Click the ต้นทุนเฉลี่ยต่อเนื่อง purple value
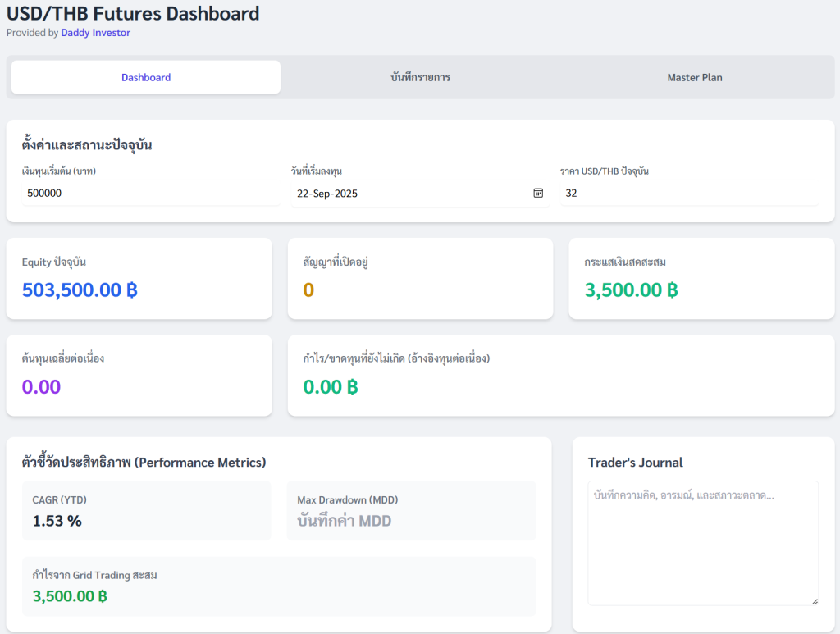This screenshot has width=840, height=634. point(41,386)
